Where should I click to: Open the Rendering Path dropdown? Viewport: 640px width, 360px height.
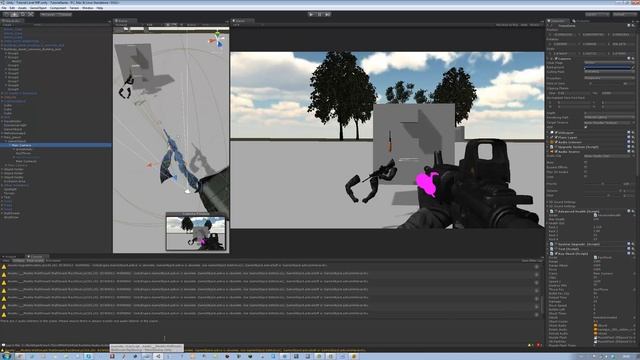coord(609,118)
